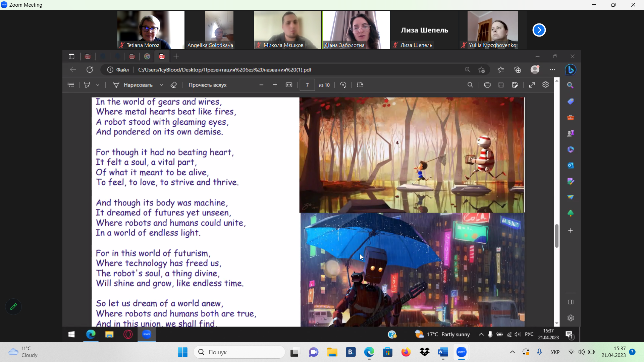Click the page number field showing 7
644x362 pixels.
point(307,85)
